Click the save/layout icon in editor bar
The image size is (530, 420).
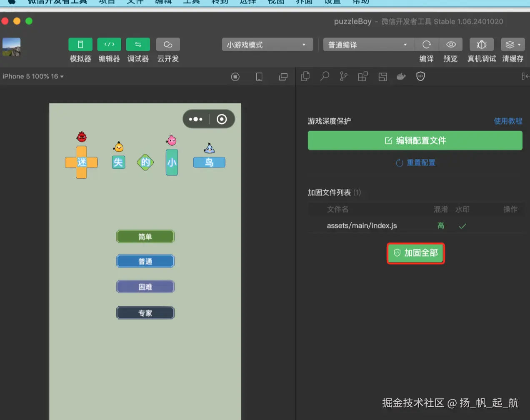click(x=382, y=76)
